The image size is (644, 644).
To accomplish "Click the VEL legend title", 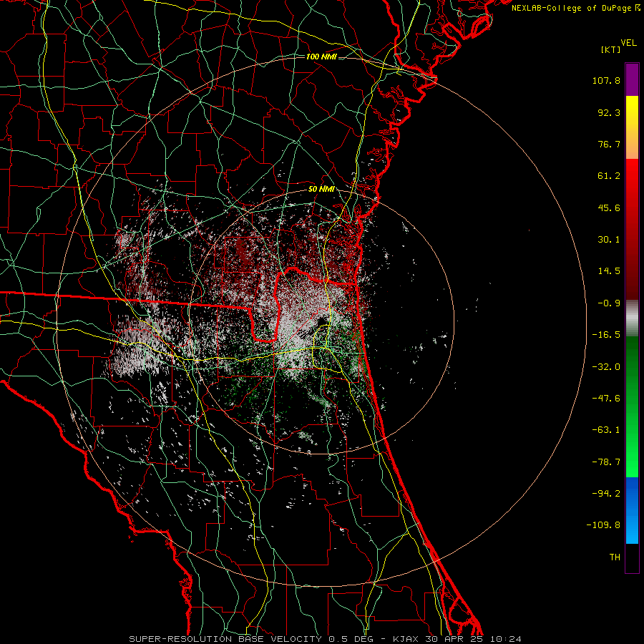I will (x=629, y=43).
